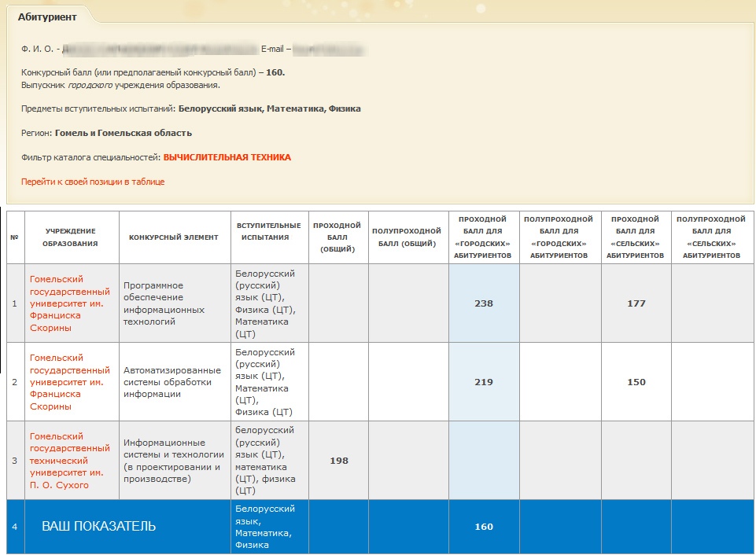Click the Конкурсный балл value 160.
The image size is (756, 555).
point(275,72)
